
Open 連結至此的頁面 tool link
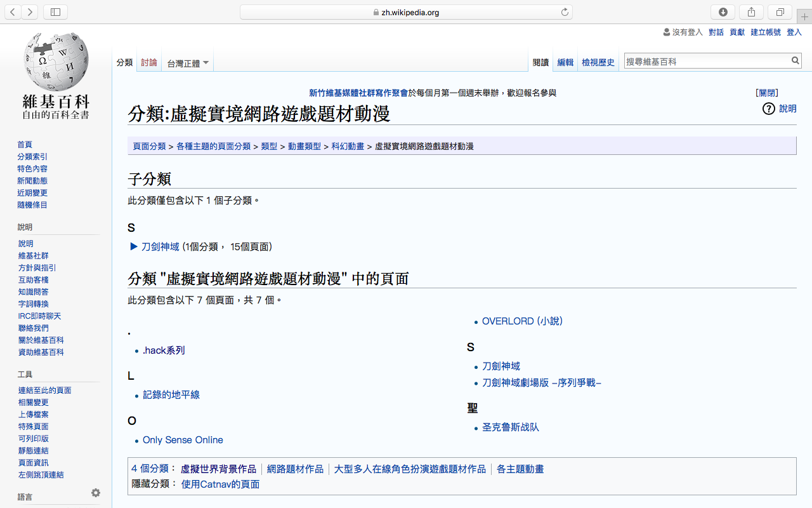pos(45,391)
